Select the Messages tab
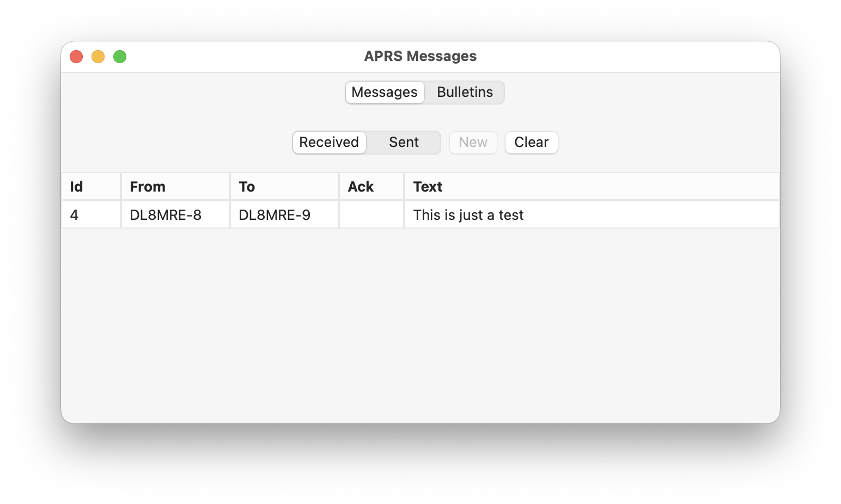Screen dimensions: 841x504 (385, 93)
